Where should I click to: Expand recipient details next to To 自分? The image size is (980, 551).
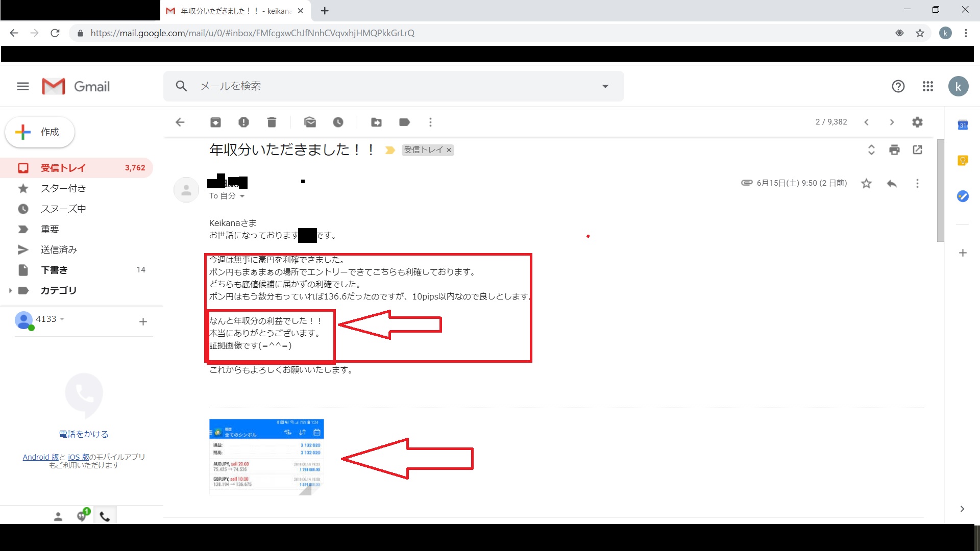(242, 196)
